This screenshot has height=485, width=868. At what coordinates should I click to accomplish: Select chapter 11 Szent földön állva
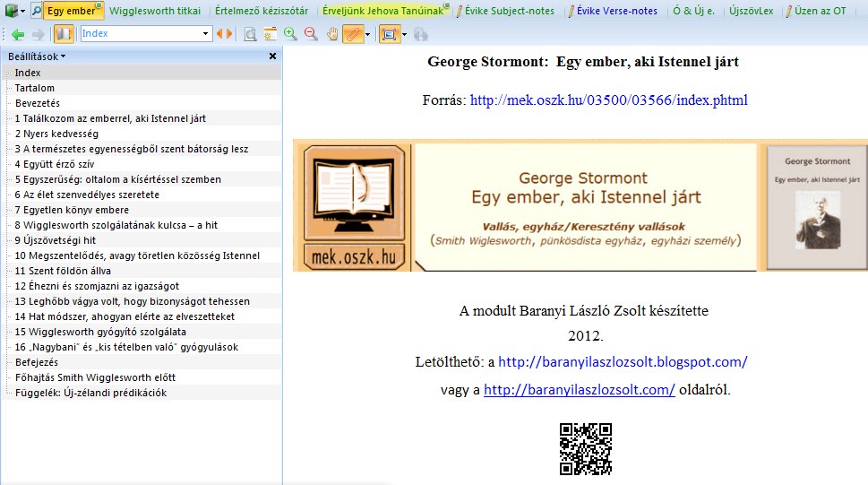click(63, 271)
